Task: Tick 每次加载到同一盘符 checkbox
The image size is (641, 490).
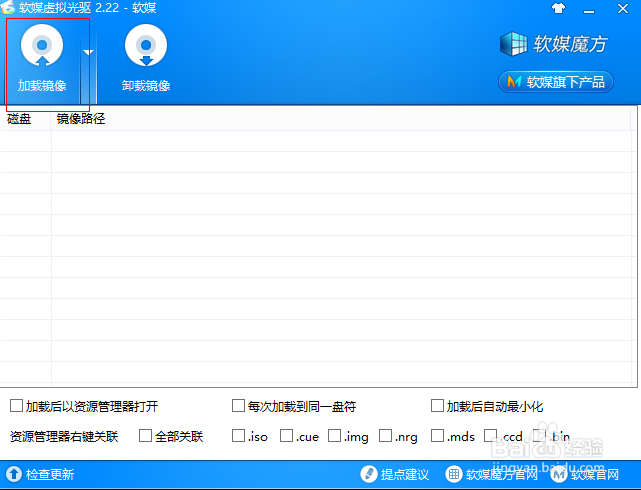Action: coord(238,406)
